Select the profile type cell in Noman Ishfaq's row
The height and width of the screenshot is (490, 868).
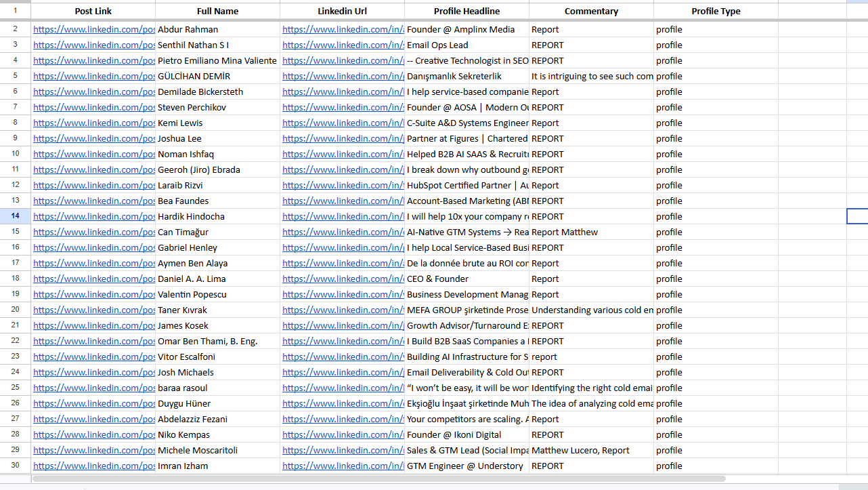[x=716, y=154]
